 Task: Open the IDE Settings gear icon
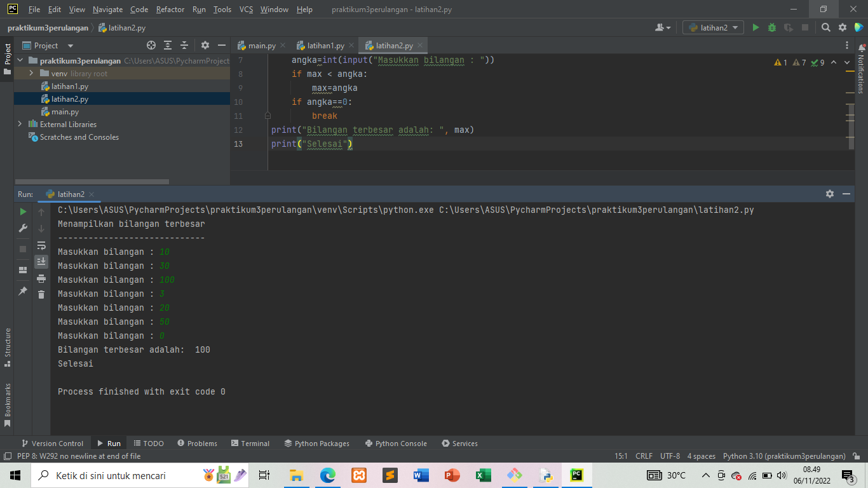842,27
